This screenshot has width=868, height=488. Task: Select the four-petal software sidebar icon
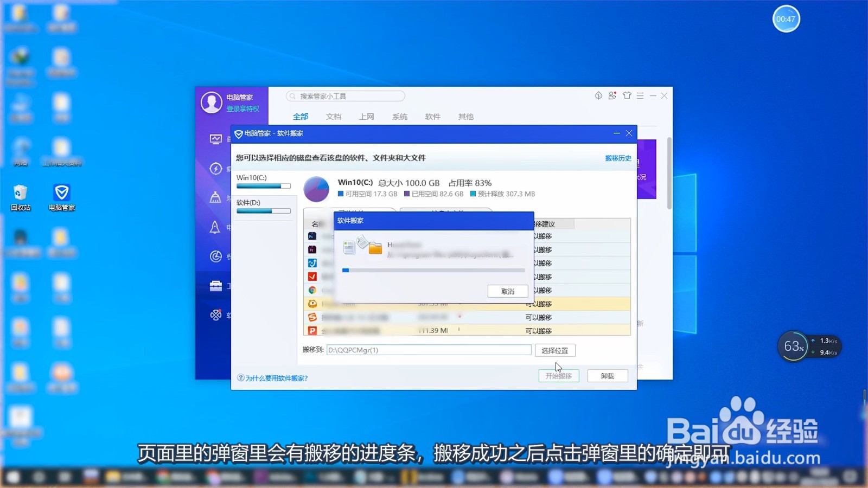pos(216,315)
